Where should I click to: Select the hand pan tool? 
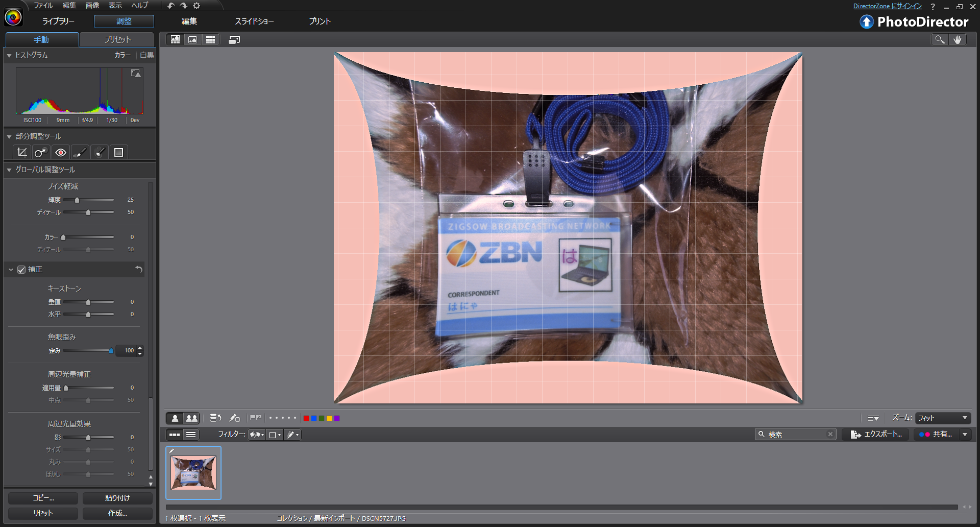pyautogui.click(x=958, y=40)
